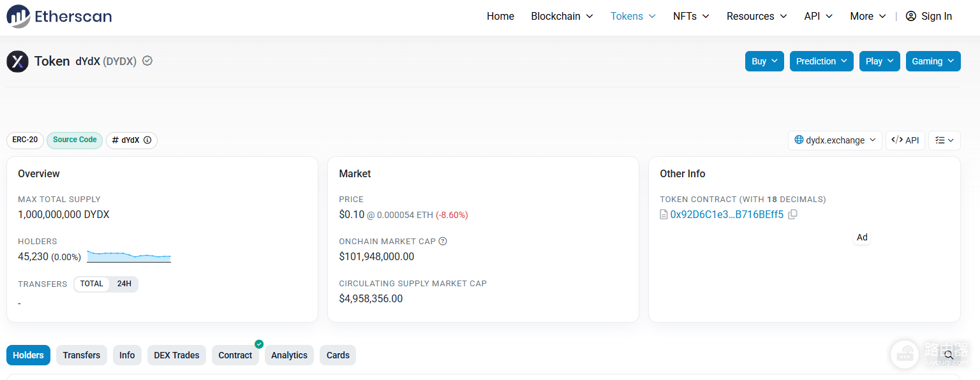Screen dimensions: 980x380
Task: Open the Play dropdown
Action: click(x=880, y=61)
